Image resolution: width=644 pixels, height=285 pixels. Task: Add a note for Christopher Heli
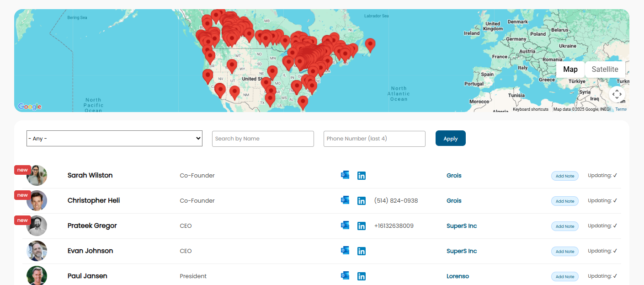click(x=564, y=201)
